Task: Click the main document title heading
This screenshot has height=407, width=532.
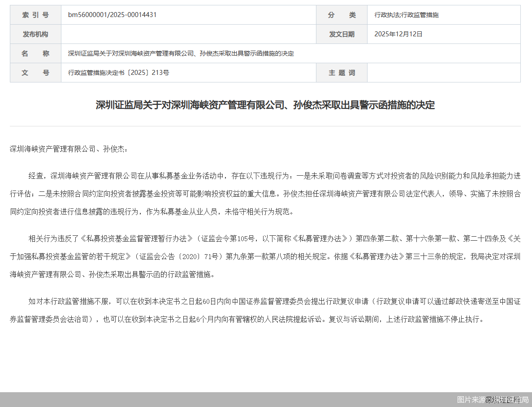Action: point(266,105)
